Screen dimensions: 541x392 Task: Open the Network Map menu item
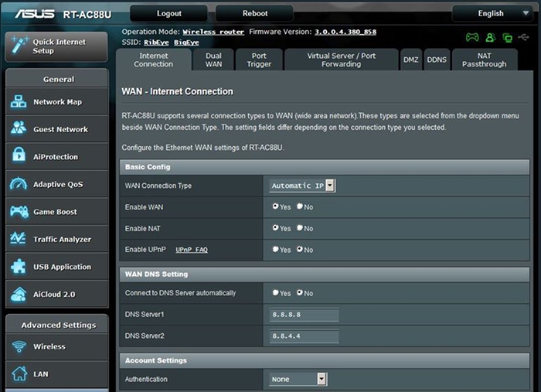click(x=57, y=101)
